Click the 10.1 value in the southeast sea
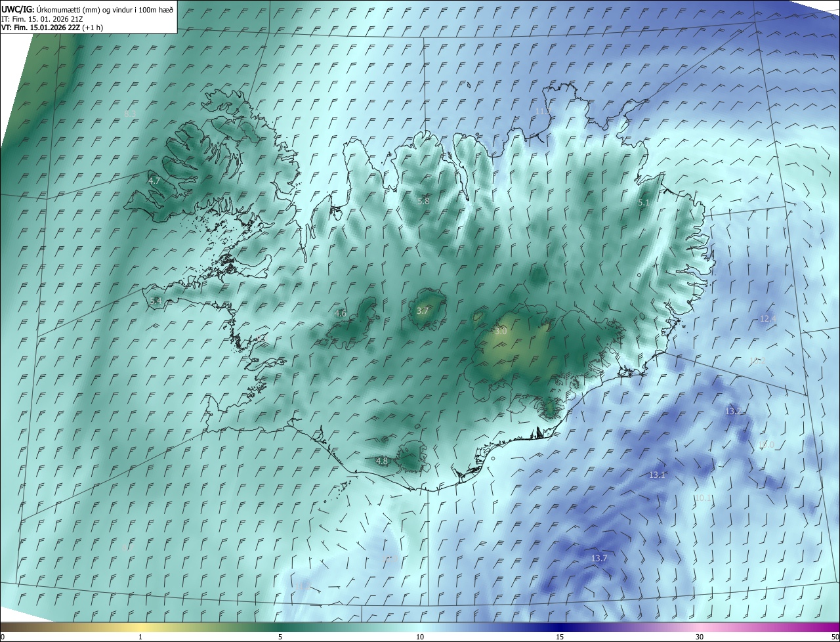 [x=702, y=499]
